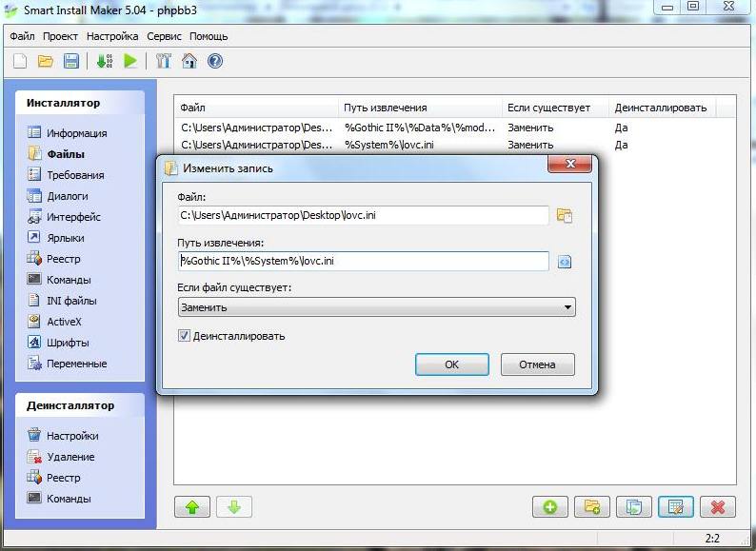Click the Edit entry button
756x551 pixels.
tap(676, 507)
